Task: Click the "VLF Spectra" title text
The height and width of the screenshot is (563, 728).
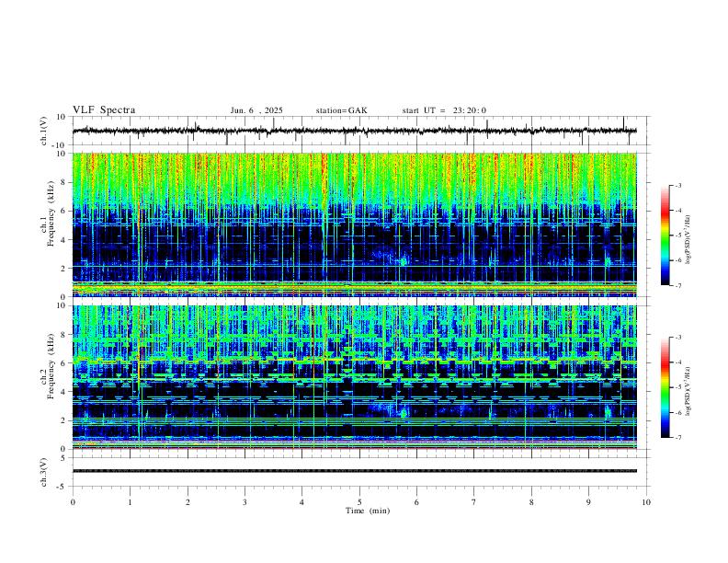Action: (x=104, y=110)
